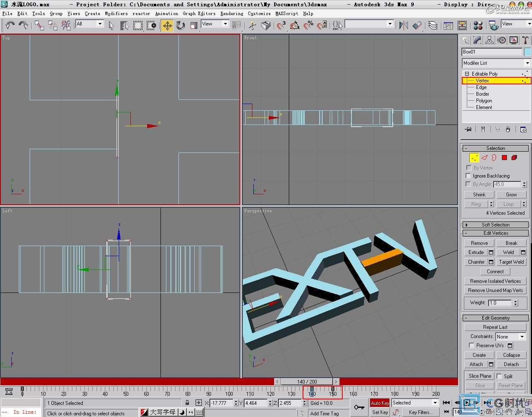The width and height of the screenshot is (532, 417).
Task: Open the Rendering menu
Action: coord(232,13)
